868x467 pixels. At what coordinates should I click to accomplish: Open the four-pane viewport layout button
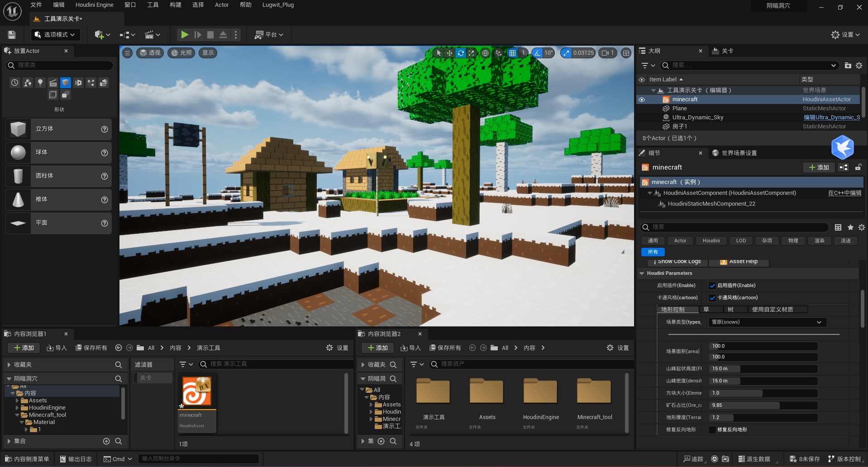coord(626,53)
